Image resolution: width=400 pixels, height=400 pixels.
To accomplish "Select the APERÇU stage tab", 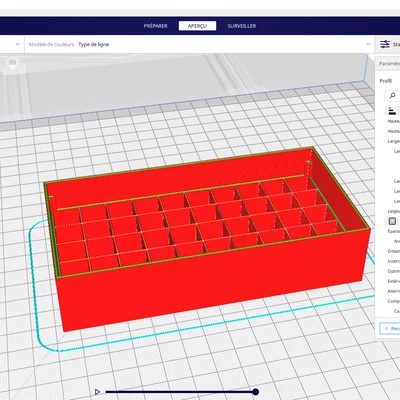I will click(x=197, y=26).
